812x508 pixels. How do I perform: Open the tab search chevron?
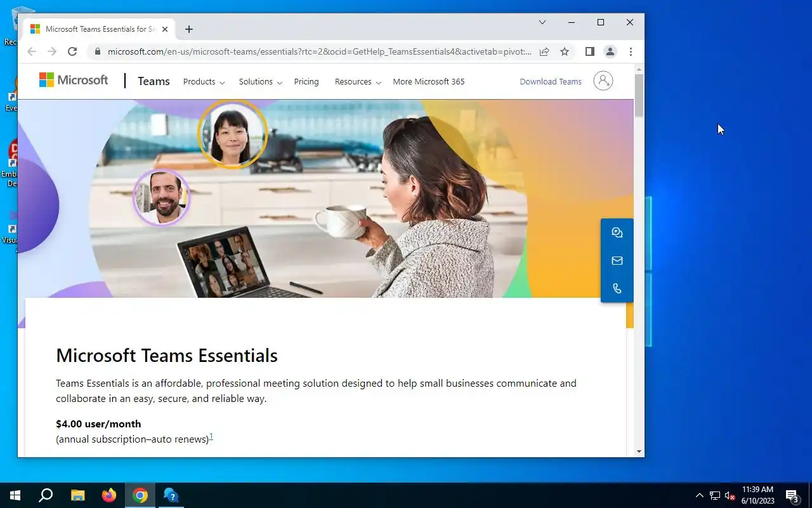[x=542, y=22]
